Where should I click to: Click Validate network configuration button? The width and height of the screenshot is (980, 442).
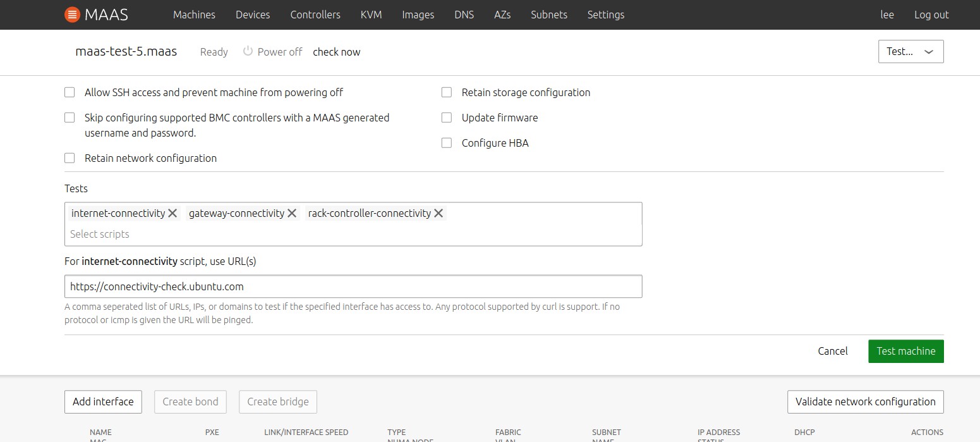click(865, 402)
